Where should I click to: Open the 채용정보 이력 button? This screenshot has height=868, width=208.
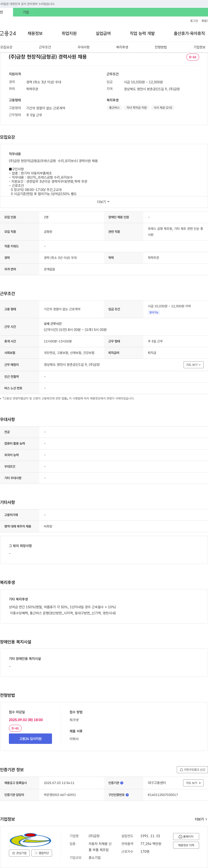tap(186, 845)
